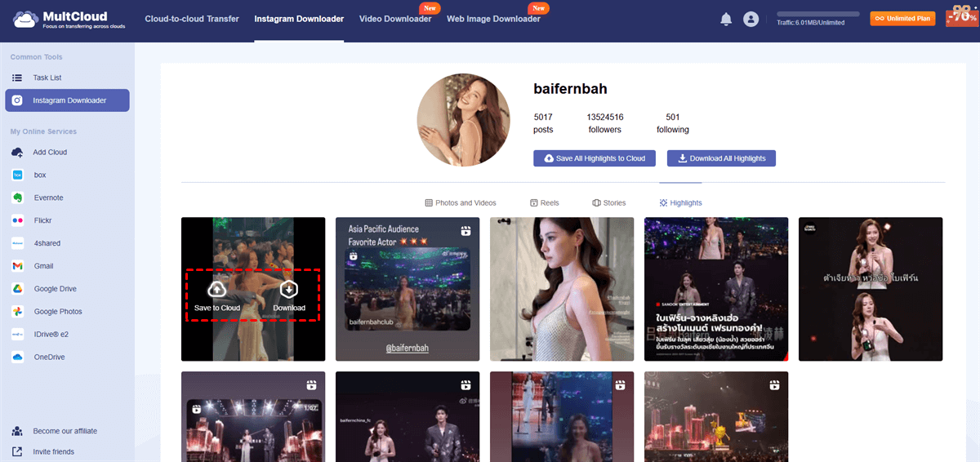Viewport: 980px width, 462px height.
Task: Open the user account avatar icon
Action: 751,19
